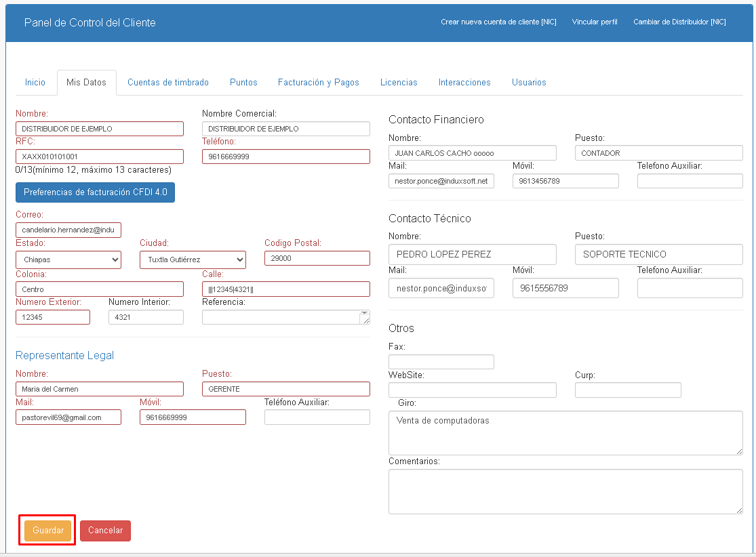Open the Cuentas de timbrado tab
The width and height of the screenshot is (756, 557).
168,83
